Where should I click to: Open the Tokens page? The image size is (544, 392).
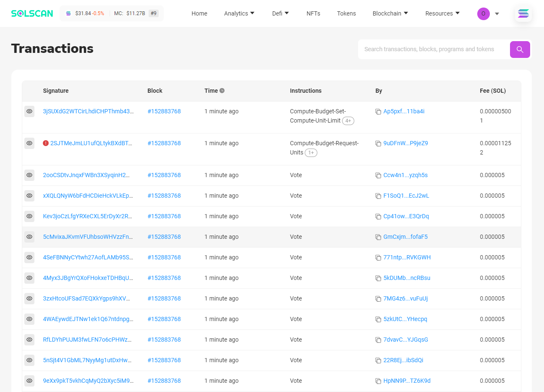346,13
